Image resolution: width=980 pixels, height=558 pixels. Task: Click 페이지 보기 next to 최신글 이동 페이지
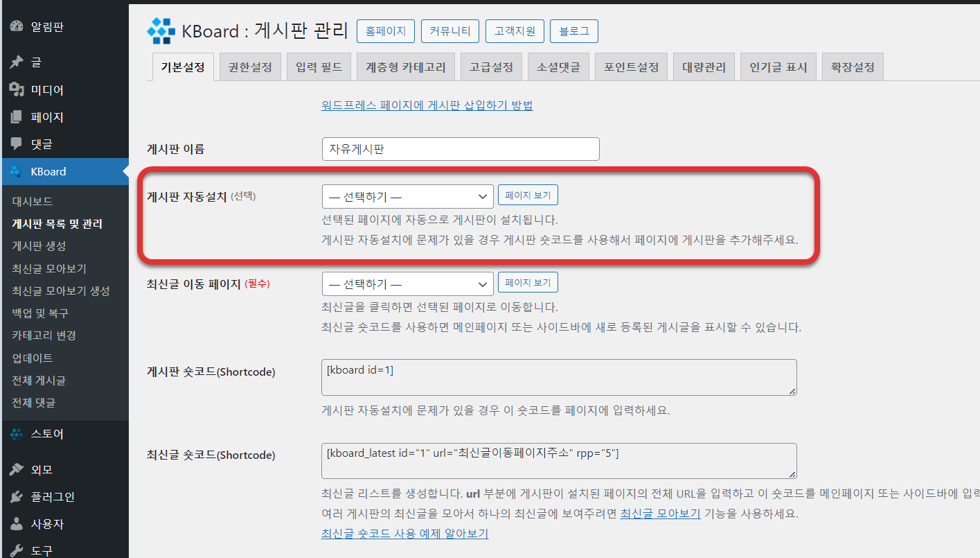click(528, 283)
